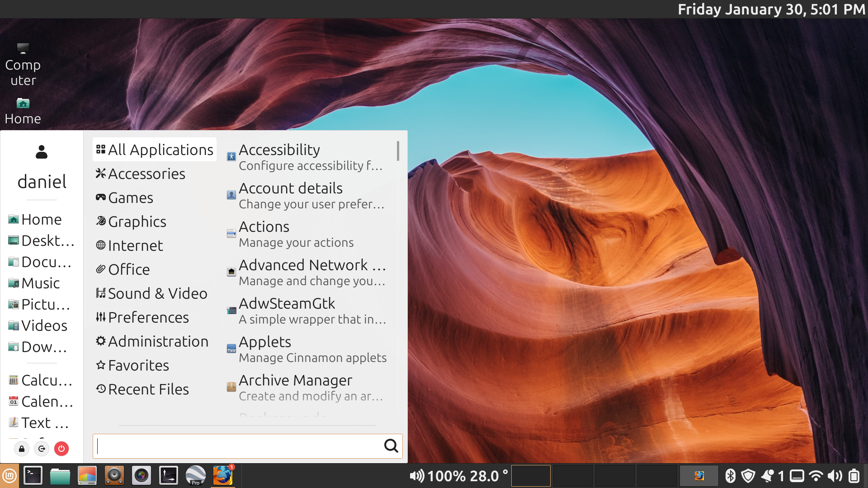Open the Preferences category
This screenshot has height=488, width=868.
[x=143, y=318]
